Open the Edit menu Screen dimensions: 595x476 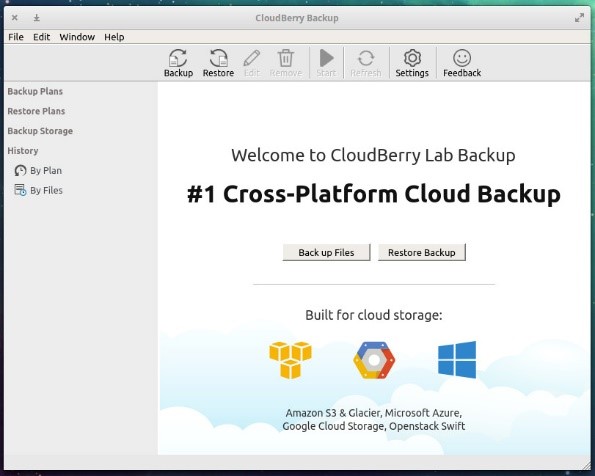pos(41,37)
